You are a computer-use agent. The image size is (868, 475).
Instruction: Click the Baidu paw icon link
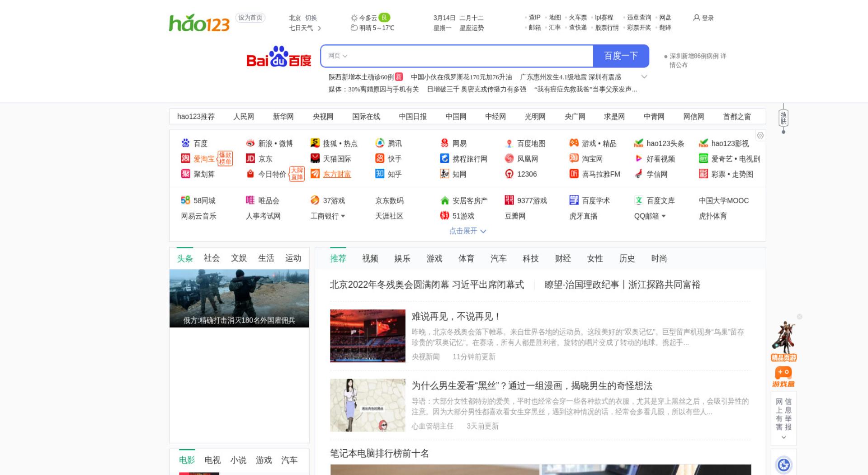185,143
